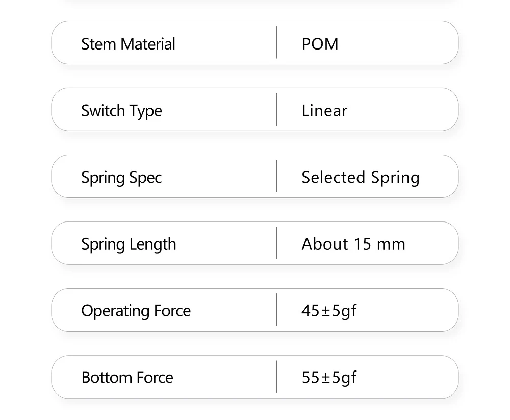Click the Bottom Force label
The height and width of the screenshot is (420, 510).
click(127, 378)
